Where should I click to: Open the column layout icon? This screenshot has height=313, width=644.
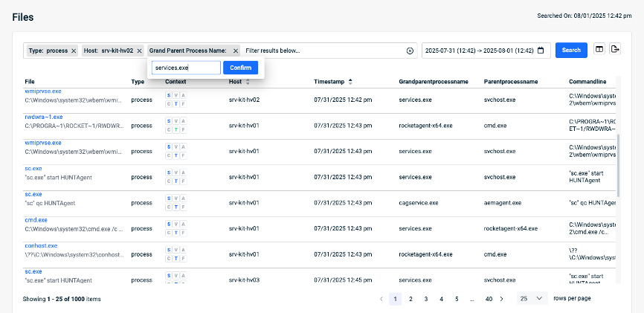click(x=599, y=50)
